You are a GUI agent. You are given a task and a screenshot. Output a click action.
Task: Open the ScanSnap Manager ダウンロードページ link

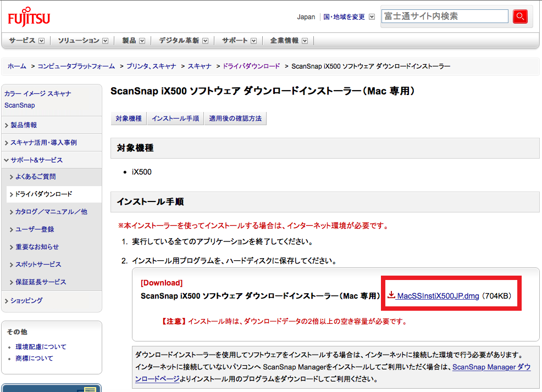(491, 367)
